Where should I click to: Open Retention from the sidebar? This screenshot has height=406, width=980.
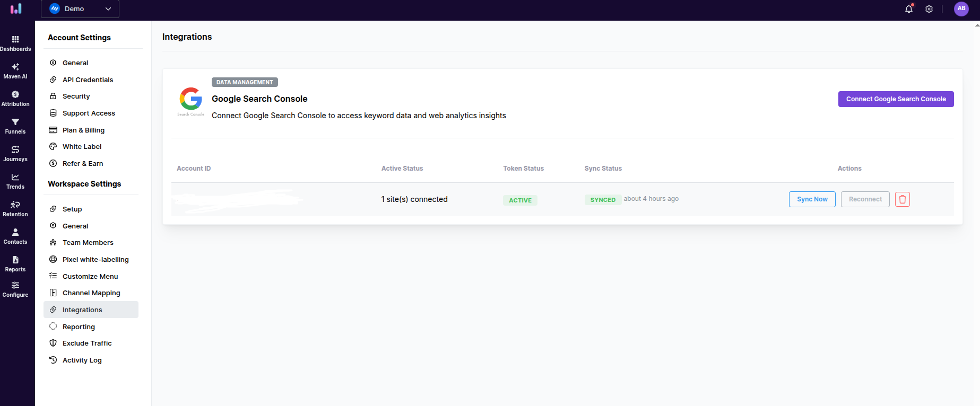[15, 208]
